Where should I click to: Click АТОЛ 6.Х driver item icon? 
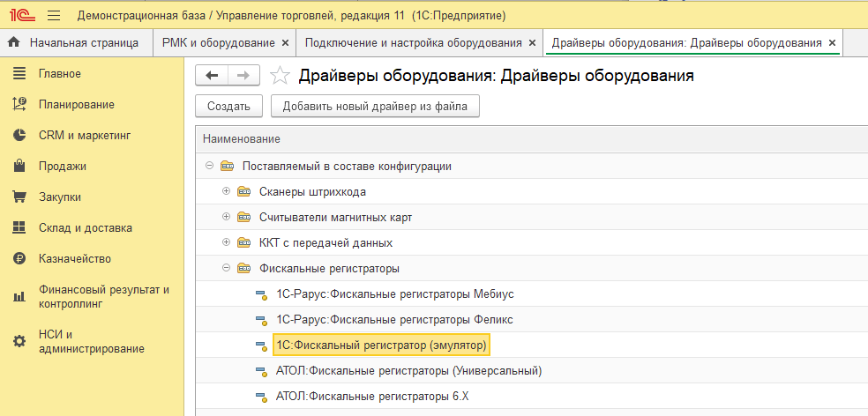(261, 397)
